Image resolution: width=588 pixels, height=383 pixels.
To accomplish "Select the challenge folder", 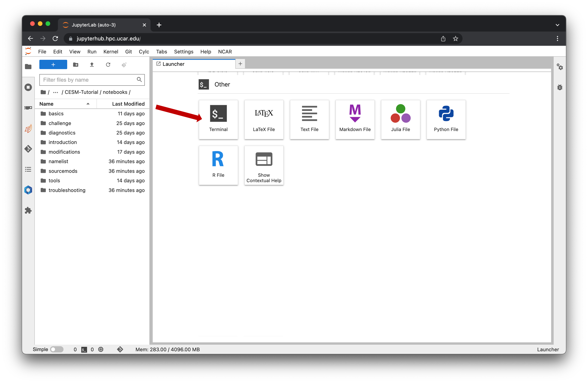I will 92,123.
